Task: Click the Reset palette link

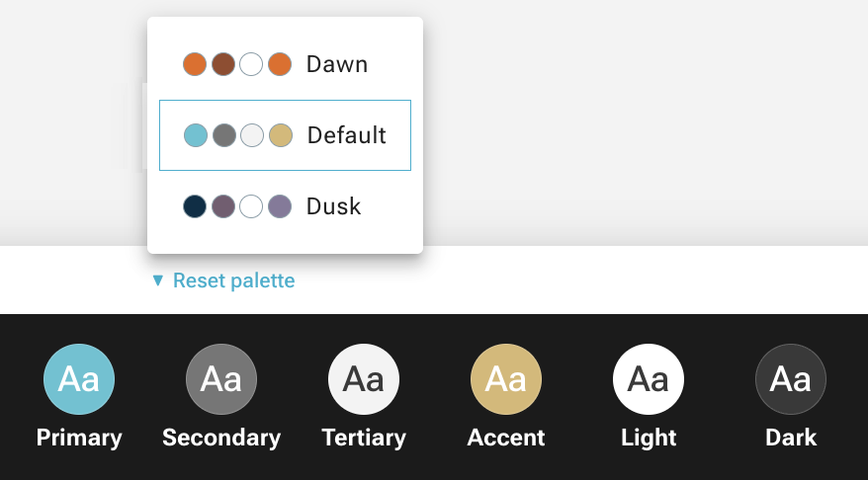Action: [233, 280]
